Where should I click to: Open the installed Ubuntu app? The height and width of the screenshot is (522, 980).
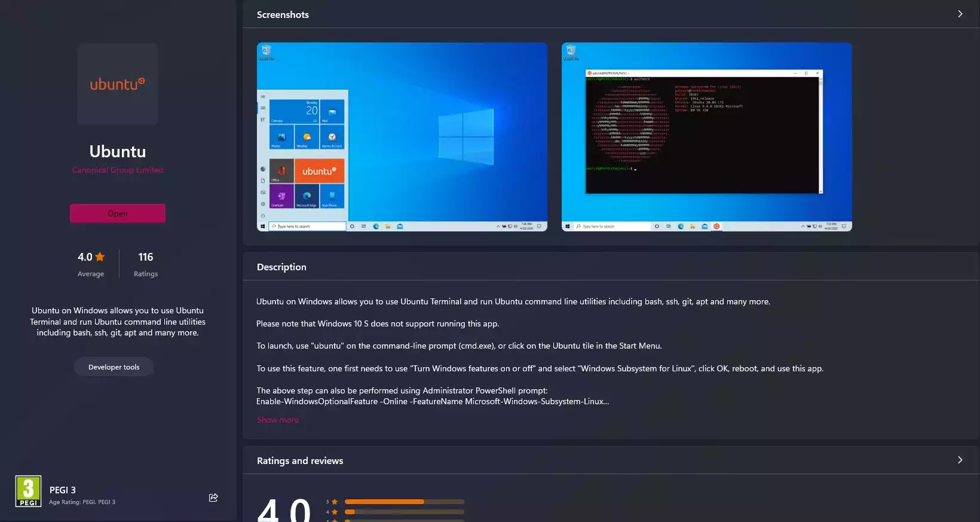(118, 213)
